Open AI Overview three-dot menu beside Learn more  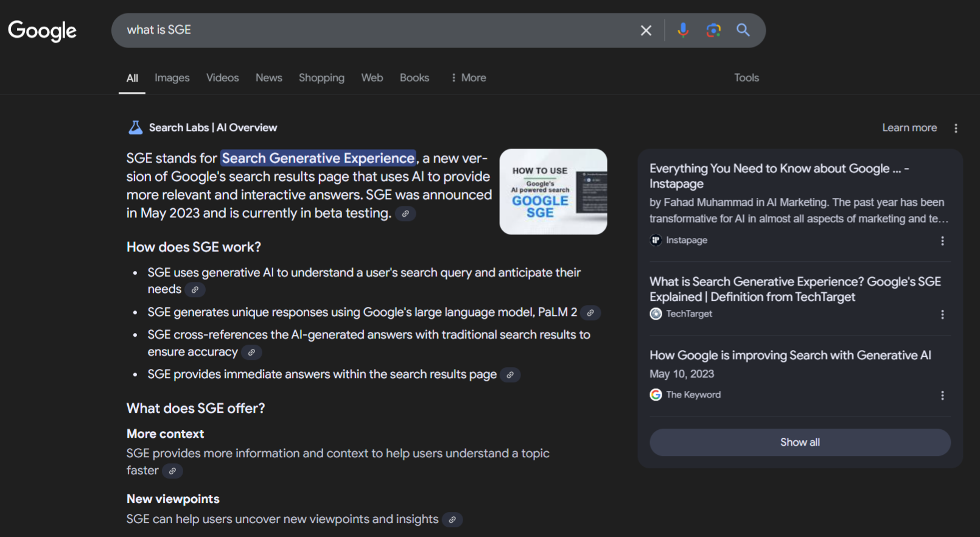point(956,128)
